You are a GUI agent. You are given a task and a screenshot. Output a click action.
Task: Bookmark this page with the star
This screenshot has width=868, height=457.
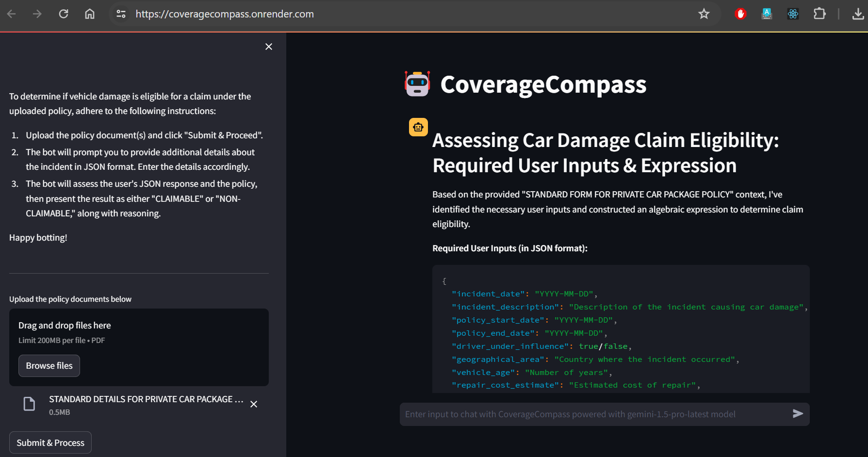pos(704,14)
